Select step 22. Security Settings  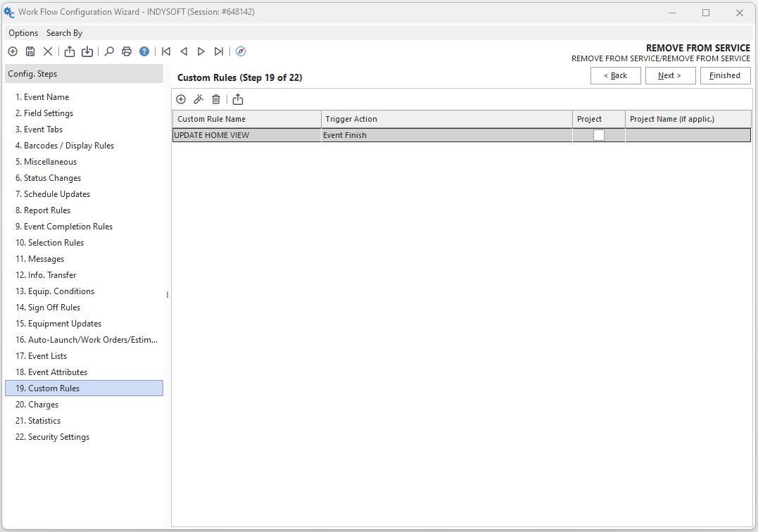[84, 437]
